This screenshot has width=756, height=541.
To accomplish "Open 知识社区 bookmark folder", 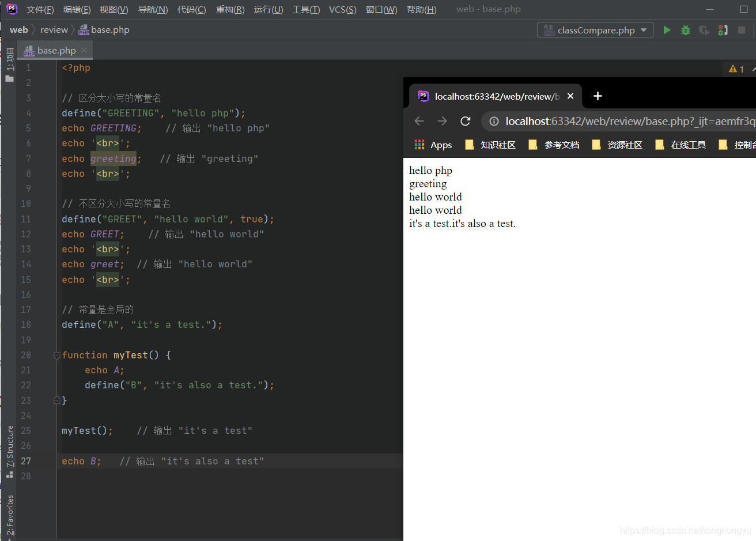I will 491,145.
